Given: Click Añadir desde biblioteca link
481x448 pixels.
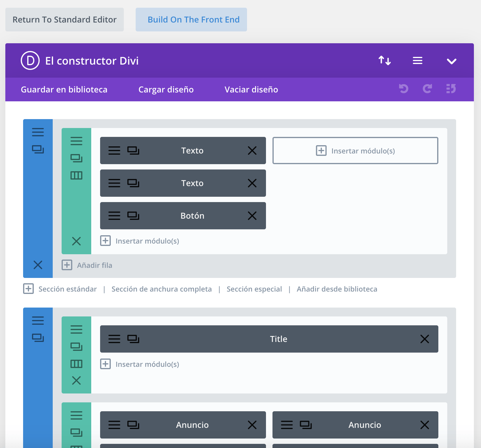Looking at the screenshot, I should pyautogui.click(x=337, y=289).
